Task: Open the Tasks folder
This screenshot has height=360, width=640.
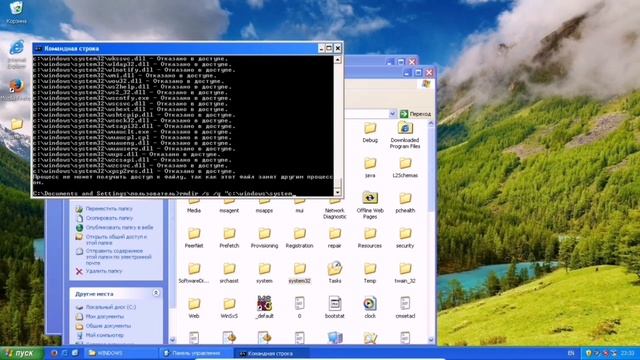Action: [334, 273]
